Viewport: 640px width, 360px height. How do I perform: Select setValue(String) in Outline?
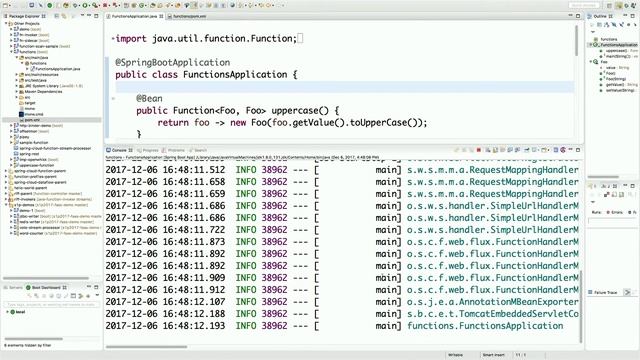[618, 91]
